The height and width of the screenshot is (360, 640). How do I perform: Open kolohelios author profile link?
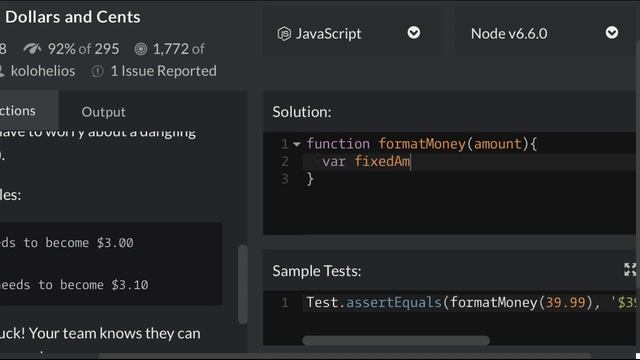43,71
